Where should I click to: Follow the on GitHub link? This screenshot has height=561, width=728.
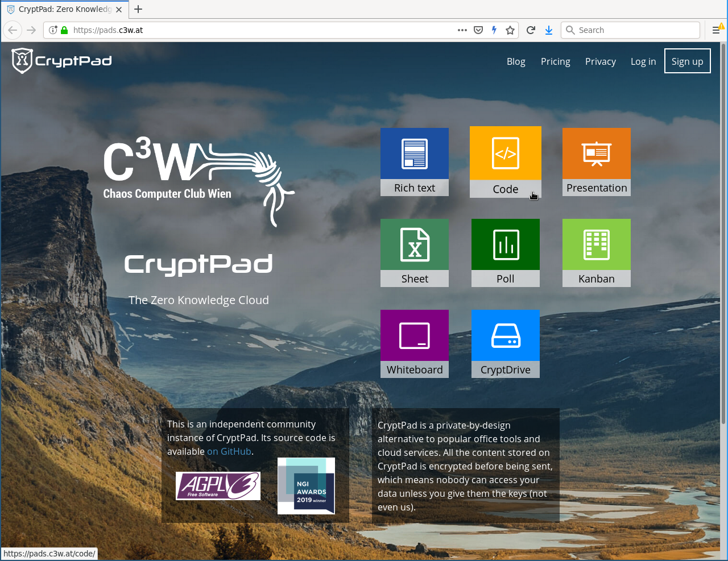[x=229, y=451]
